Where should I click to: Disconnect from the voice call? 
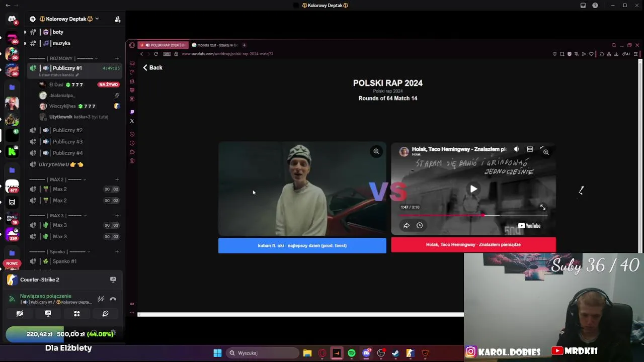click(x=113, y=299)
